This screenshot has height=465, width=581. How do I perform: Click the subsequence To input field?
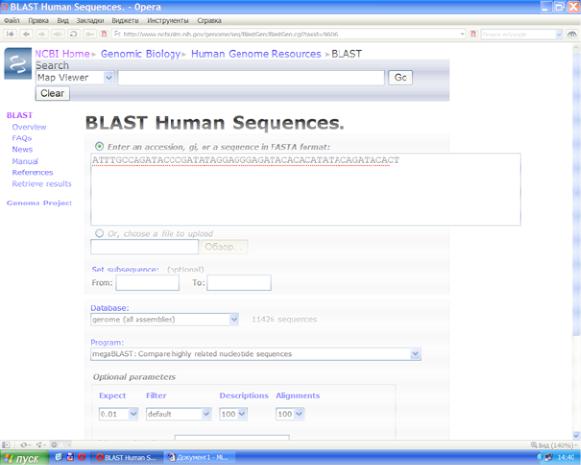coord(239,283)
